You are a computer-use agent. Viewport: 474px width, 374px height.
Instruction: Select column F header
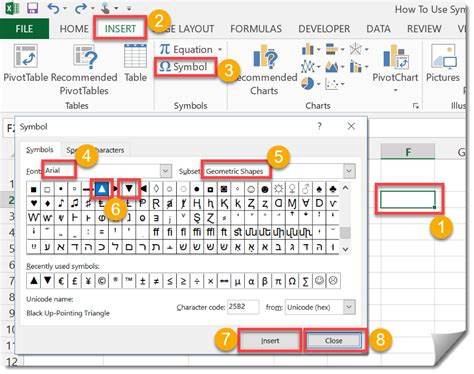pos(408,152)
